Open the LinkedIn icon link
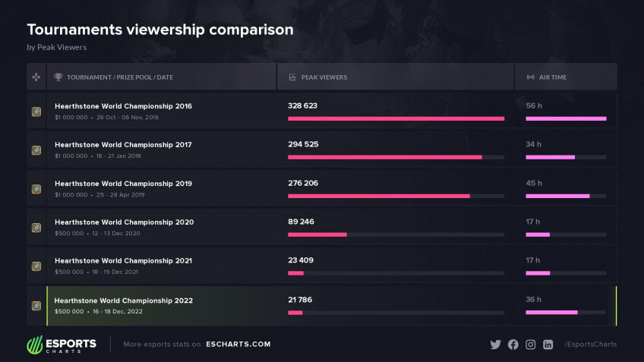Image resolution: width=644 pixels, height=362 pixels. tap(548, 345)
